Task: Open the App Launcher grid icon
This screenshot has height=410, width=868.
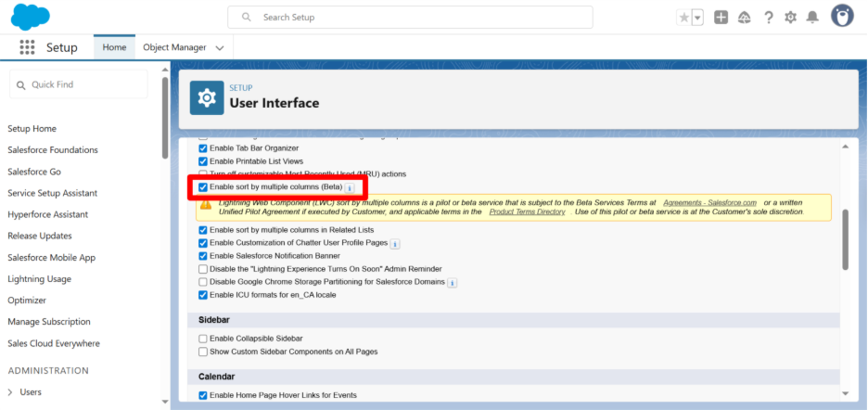Action: coord(26,47)
